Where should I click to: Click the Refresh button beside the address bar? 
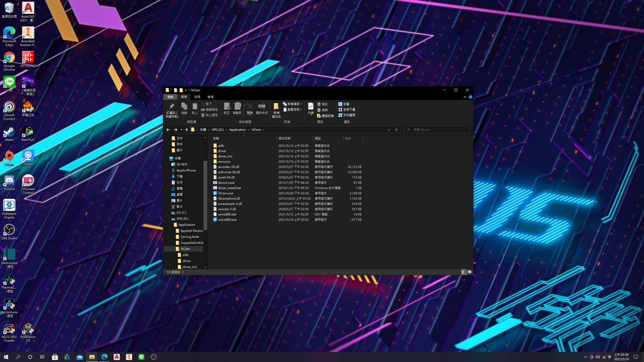(x=396, y=130)
